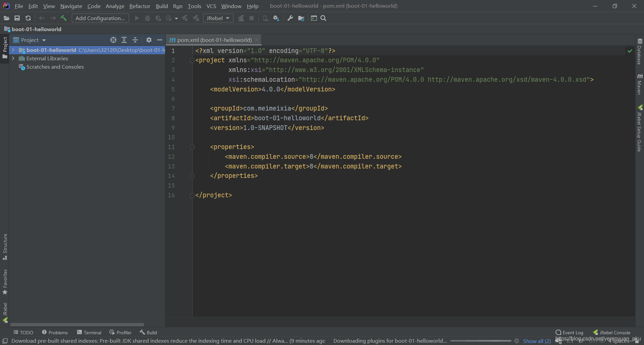Click the fold marker at line 14
The image size is (644, 345).
pos(192,176)
